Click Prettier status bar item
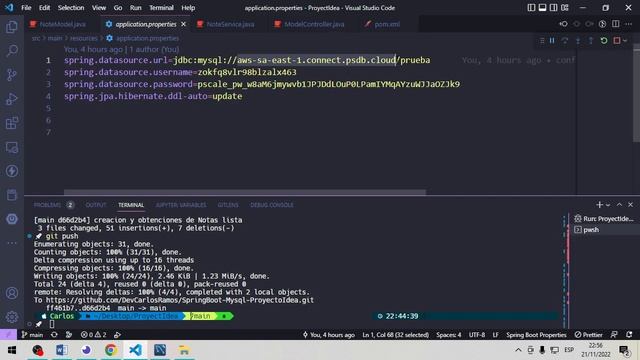The height and width of the screenshot is (360, 640). click(588, 335)
